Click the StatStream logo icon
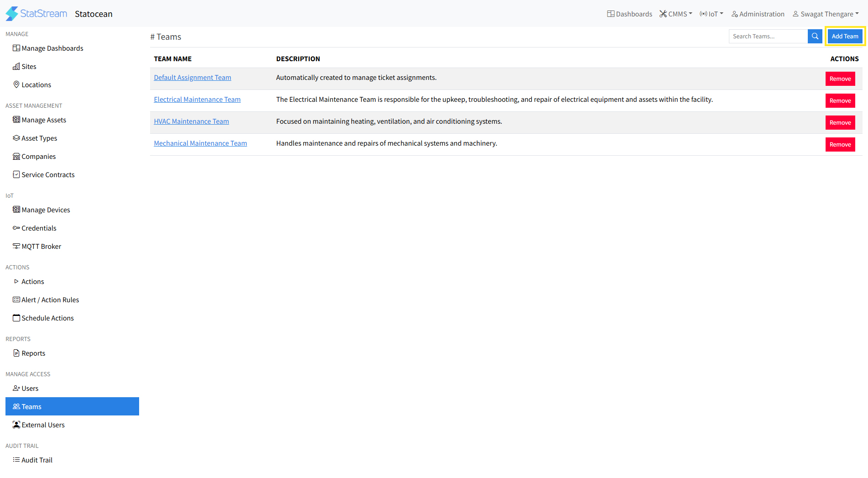This screenshot has width=868, height=478. point(12,14)
